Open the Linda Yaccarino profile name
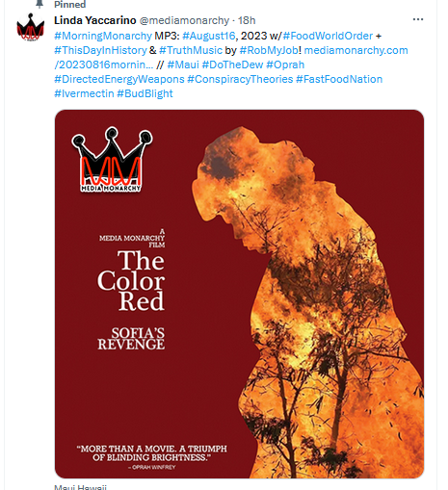 95,20
